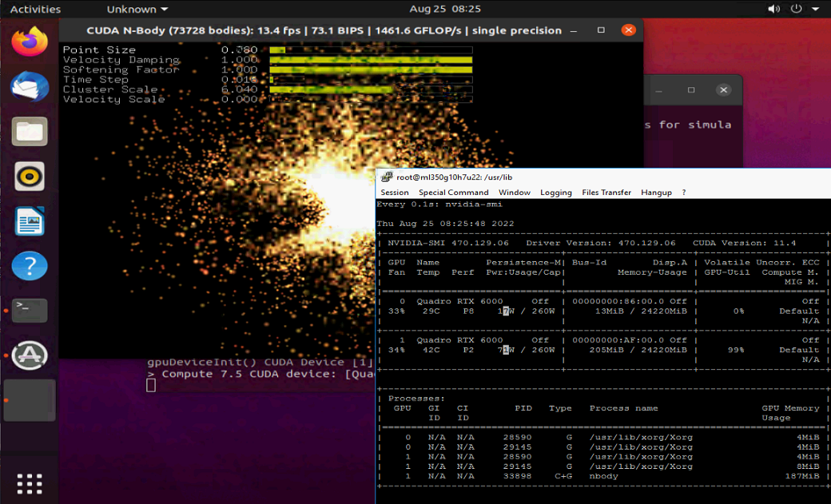Show Applications grid at dock bottom
The image size is (831, 504).
coord(30,484)
